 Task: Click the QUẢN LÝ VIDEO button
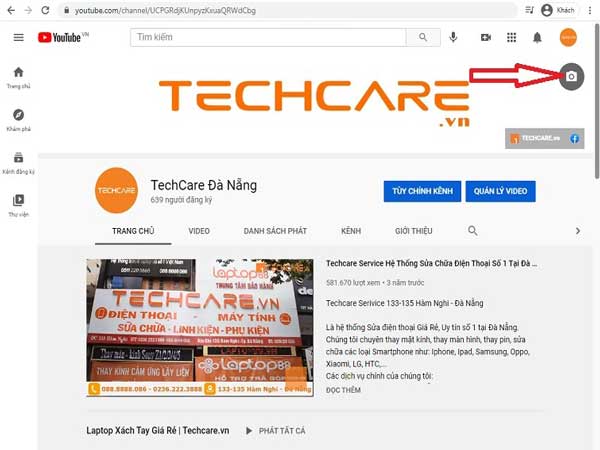pos(501,191)
